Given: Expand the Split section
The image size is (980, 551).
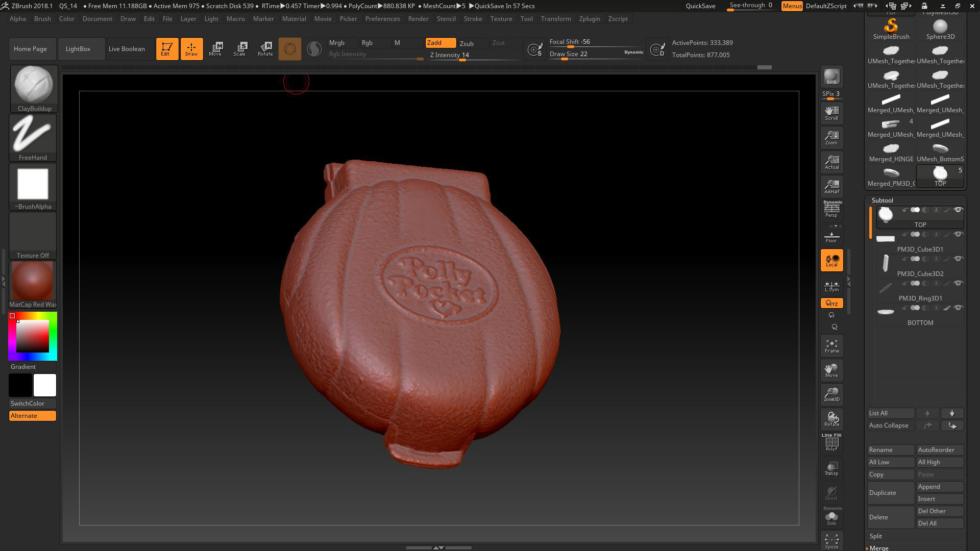Looking at the screenshot, I should (x=876, y=536).
